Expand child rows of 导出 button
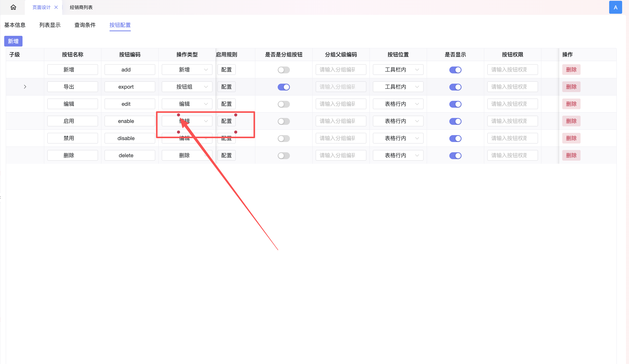Screen dimensions: 629x364 pyautogui.click(x=25, y=87)
